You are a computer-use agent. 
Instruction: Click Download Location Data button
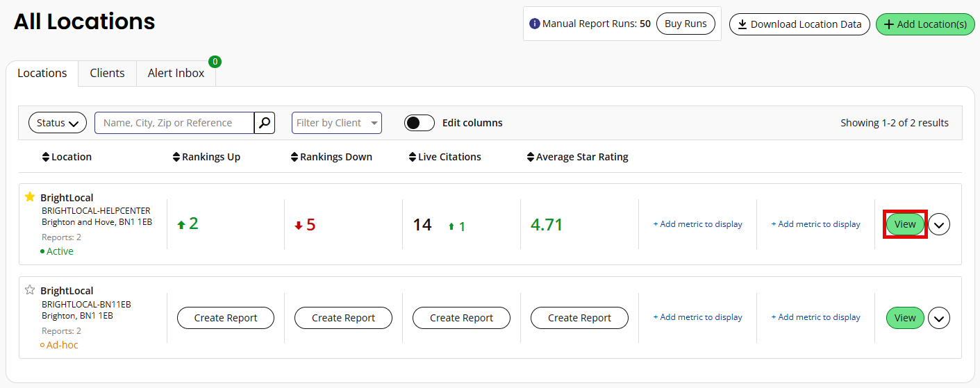pyautogui.click(x=799, y=24)
